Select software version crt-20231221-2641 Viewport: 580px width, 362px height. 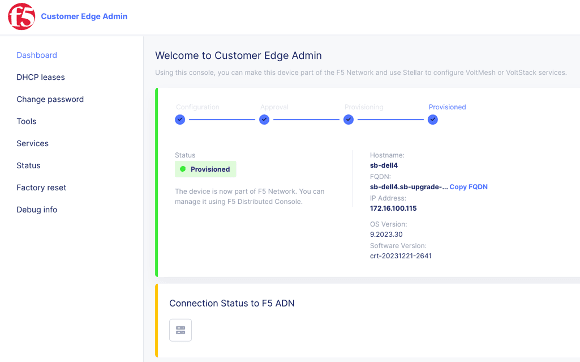[401, 256]
